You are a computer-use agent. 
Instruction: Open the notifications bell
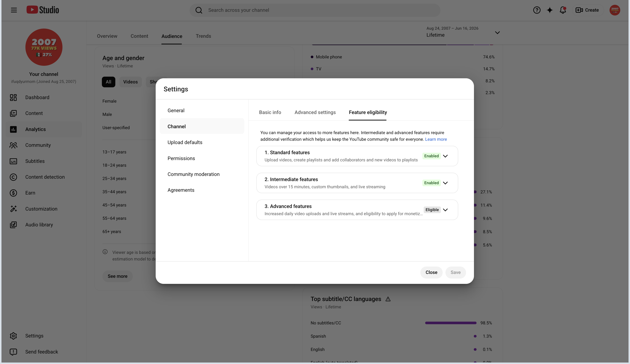(563, 10)
